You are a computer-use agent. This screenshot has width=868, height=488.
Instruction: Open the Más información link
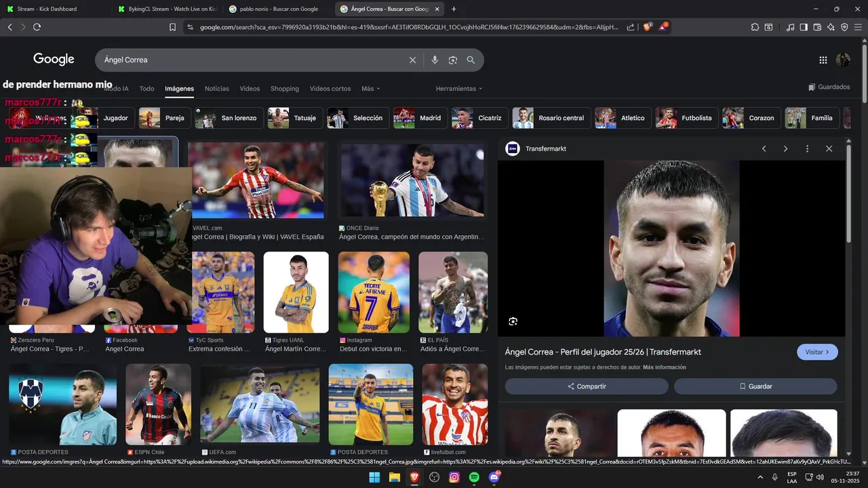665,367
